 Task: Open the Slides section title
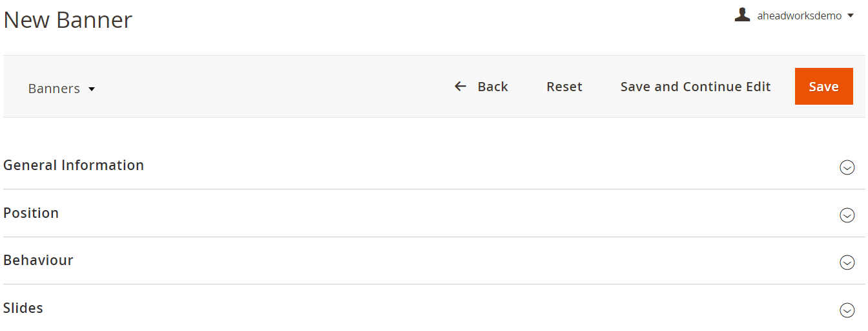pyautogui.click(x=23, y=308)
